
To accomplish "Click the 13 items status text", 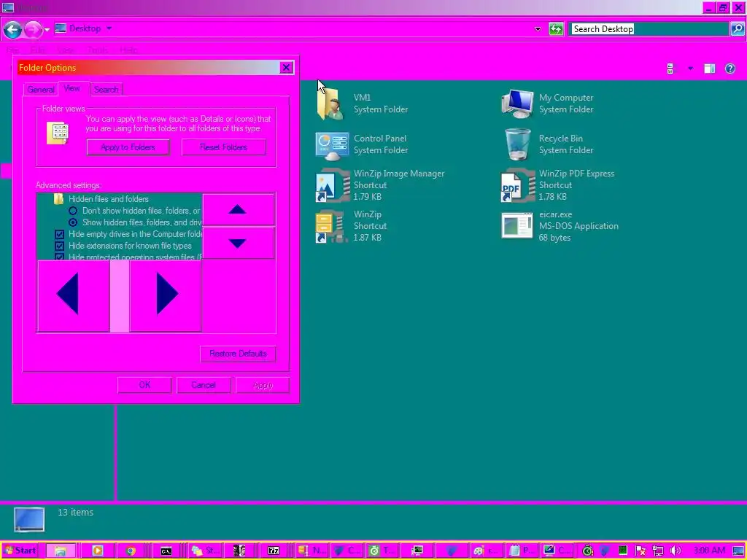I will point(75,513).
